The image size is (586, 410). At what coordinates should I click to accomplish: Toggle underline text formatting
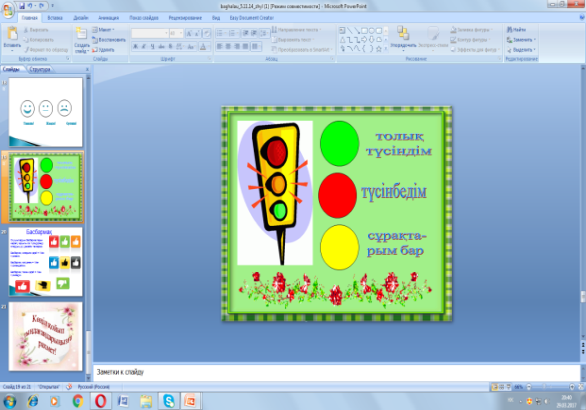coord(153,47)
